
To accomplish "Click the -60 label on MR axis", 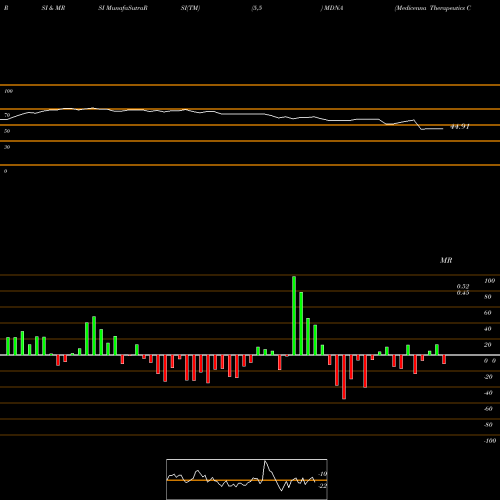I will tap(488, 409).
